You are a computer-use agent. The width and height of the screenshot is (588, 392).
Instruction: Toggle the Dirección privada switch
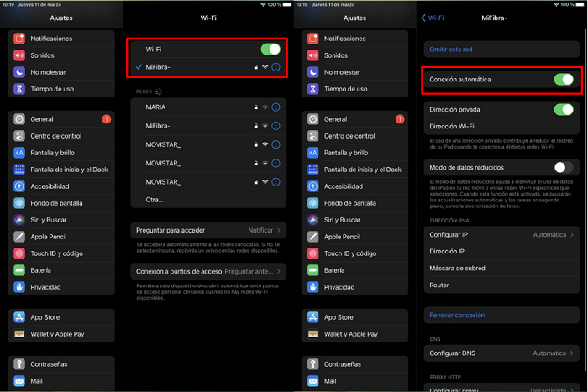563,110
